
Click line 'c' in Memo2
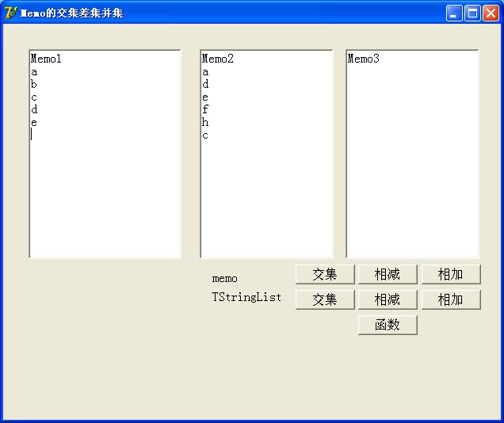point(205,135)
